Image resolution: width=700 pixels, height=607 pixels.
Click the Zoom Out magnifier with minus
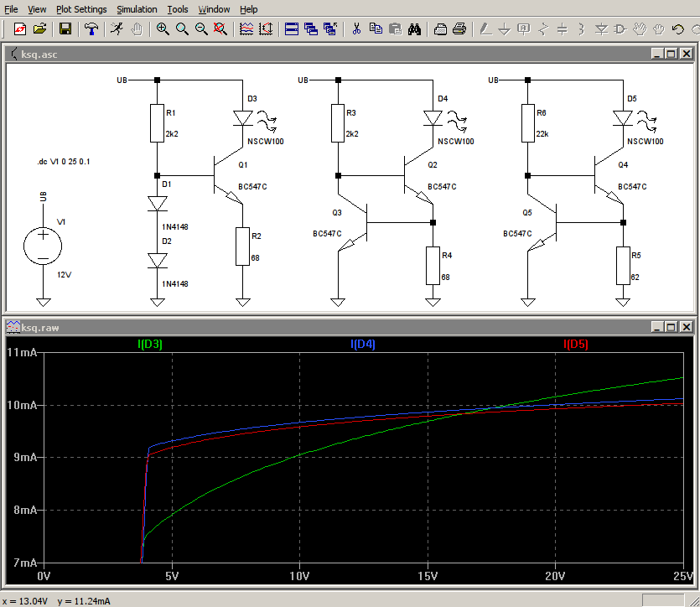click(x=201, y=29)
